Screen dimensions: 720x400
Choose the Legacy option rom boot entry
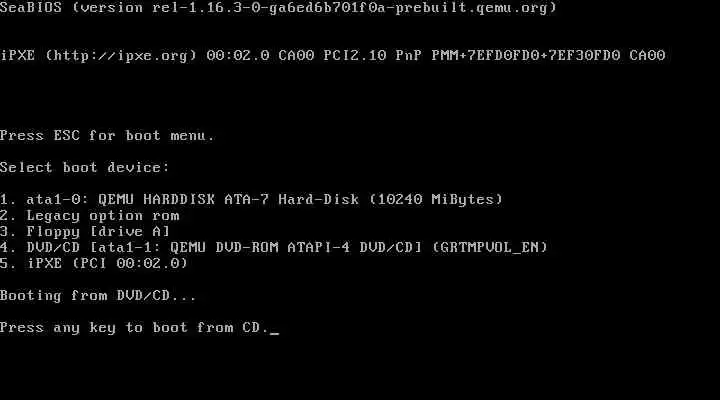[90, 215]
